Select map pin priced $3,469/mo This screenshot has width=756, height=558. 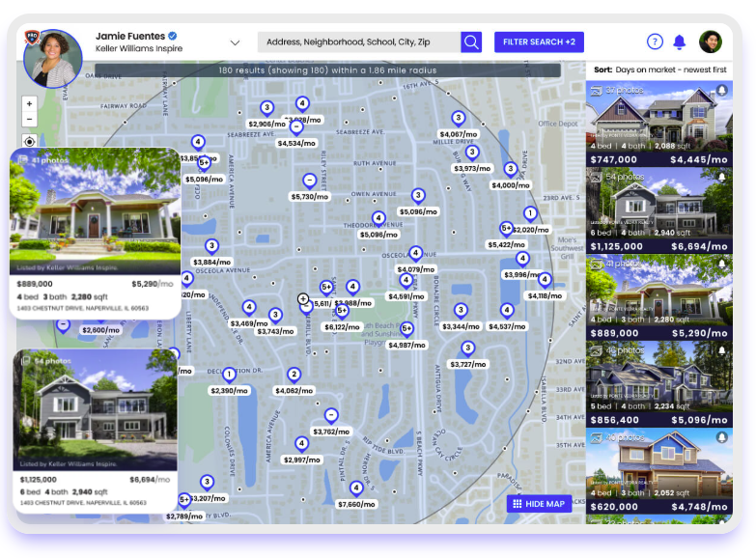coord(249,307)
